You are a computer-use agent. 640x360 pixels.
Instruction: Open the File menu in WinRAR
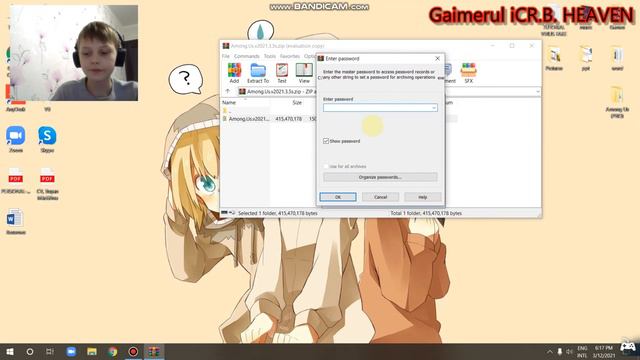point(226,56)
